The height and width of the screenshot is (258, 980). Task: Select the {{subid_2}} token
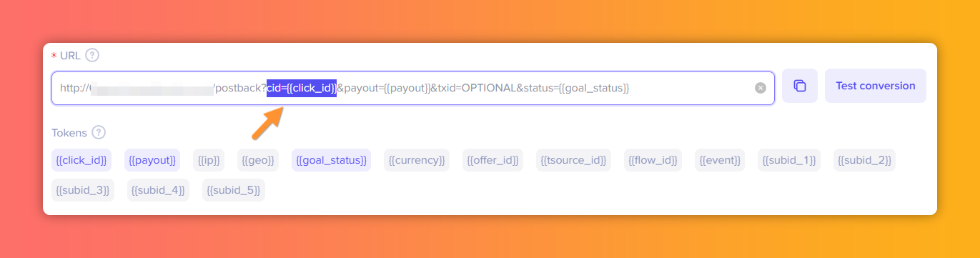(x=864, y=160)
